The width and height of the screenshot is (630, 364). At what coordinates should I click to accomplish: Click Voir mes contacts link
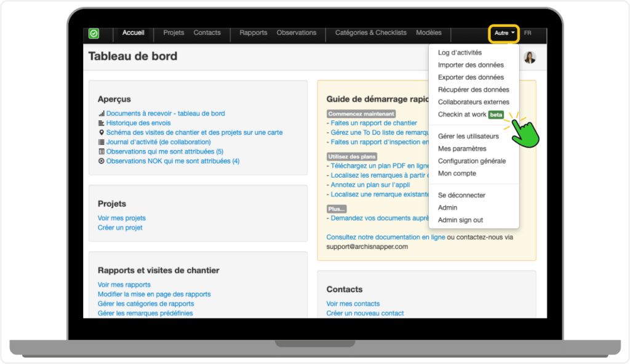(x=353, y=304)
